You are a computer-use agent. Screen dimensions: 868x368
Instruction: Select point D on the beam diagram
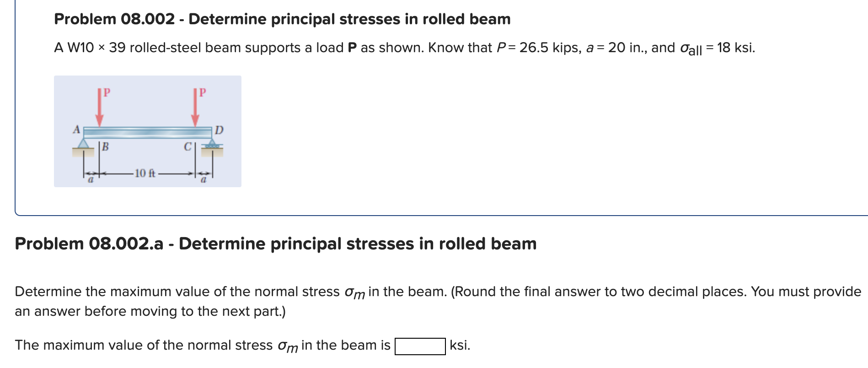point(219,130)
